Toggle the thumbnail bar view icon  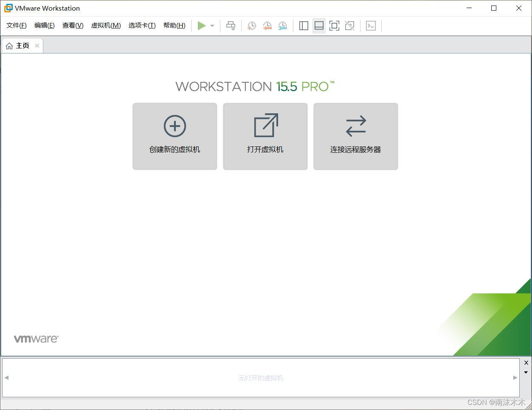click(x=319, y=26)
